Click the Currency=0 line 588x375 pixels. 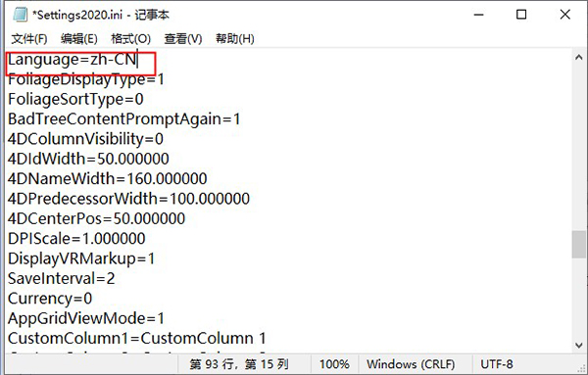[x=50, y=299]
